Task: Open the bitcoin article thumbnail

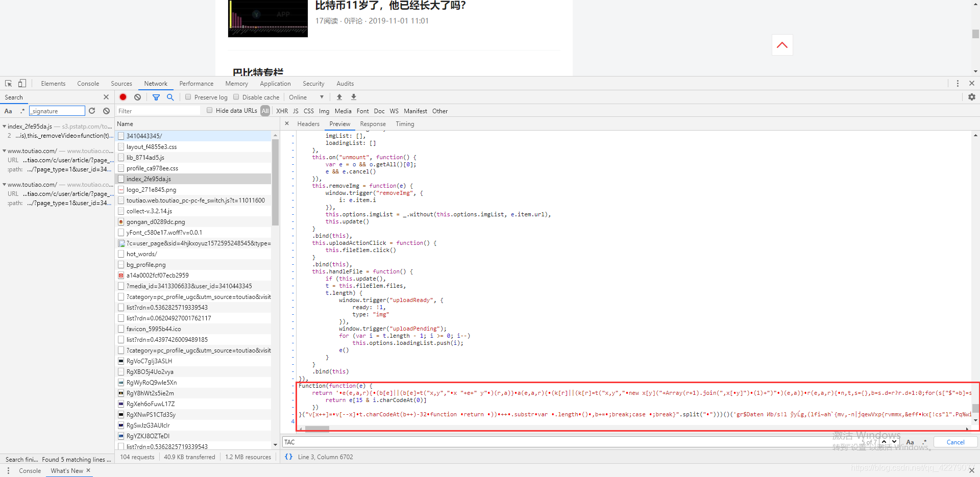Action: tap(268, 18)
